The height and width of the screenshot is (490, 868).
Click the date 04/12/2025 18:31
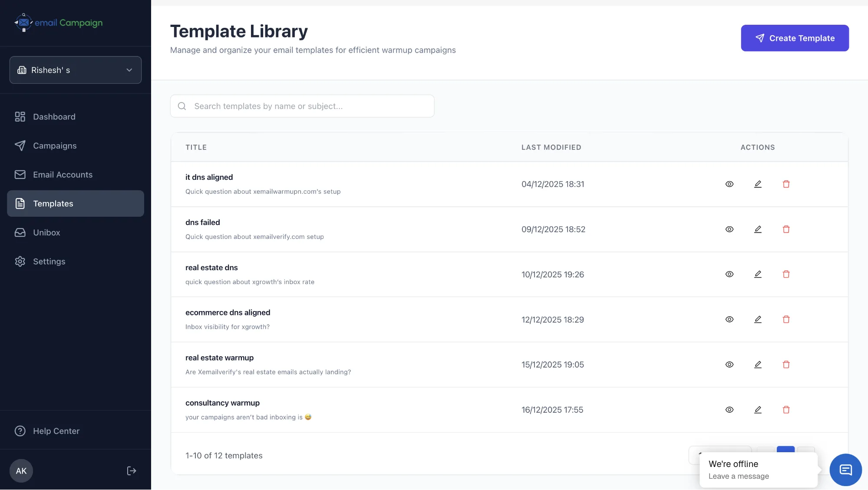pos(553,184)
